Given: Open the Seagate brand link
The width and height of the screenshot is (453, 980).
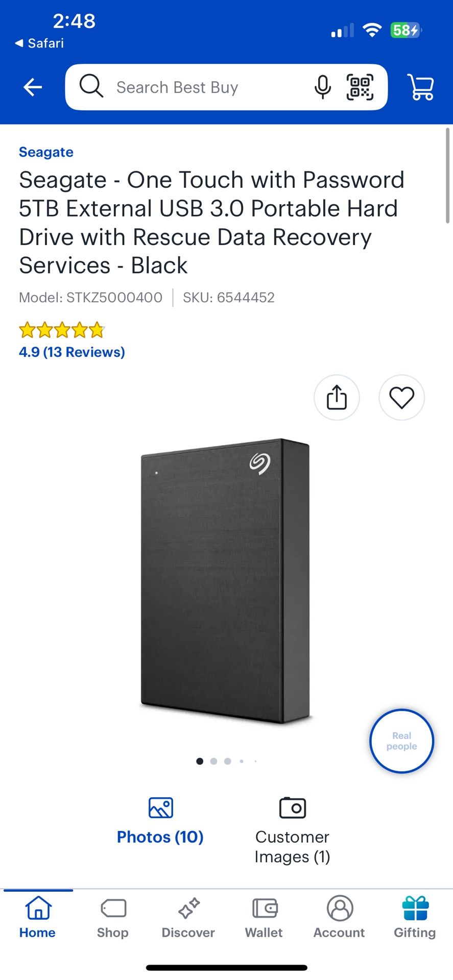Looking at the screenshot, I should [x=46, y=152].
